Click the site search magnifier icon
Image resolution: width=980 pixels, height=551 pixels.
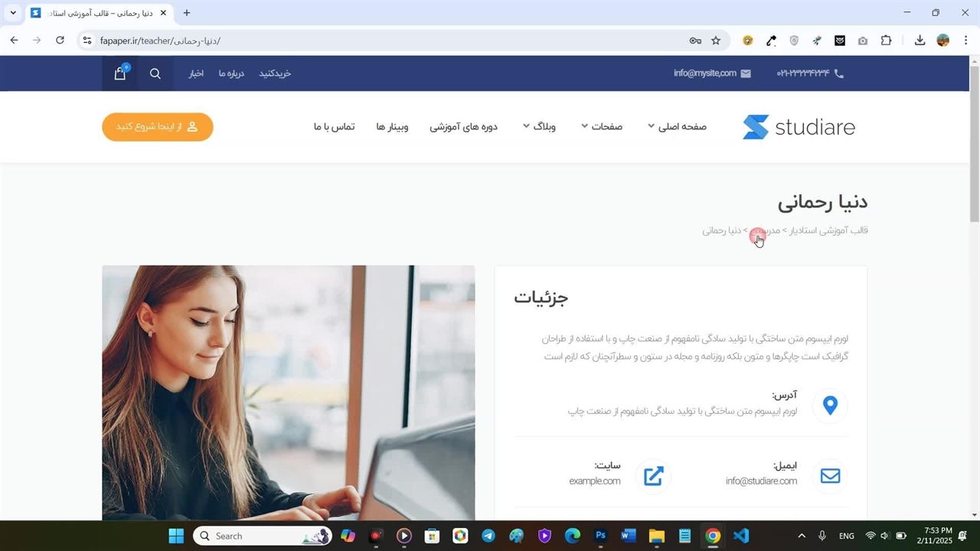(155, 73)
